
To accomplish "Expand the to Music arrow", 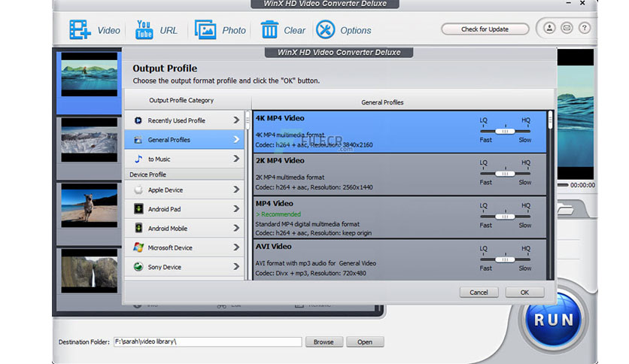I will (x=236, y=159).
